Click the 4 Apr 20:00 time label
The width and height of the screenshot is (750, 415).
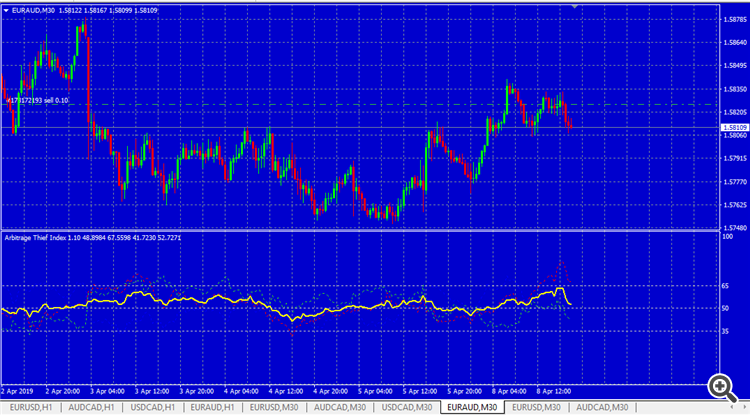click(x=331, y=391)
